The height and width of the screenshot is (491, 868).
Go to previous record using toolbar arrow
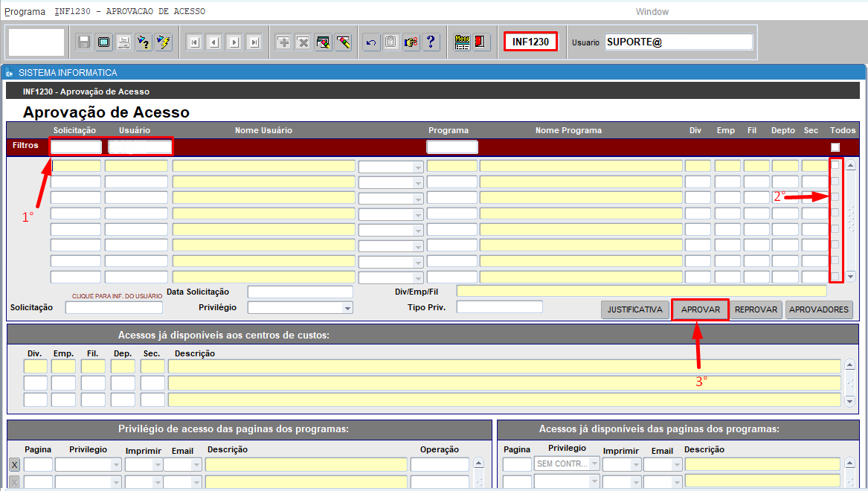click(x=214, y=42)
